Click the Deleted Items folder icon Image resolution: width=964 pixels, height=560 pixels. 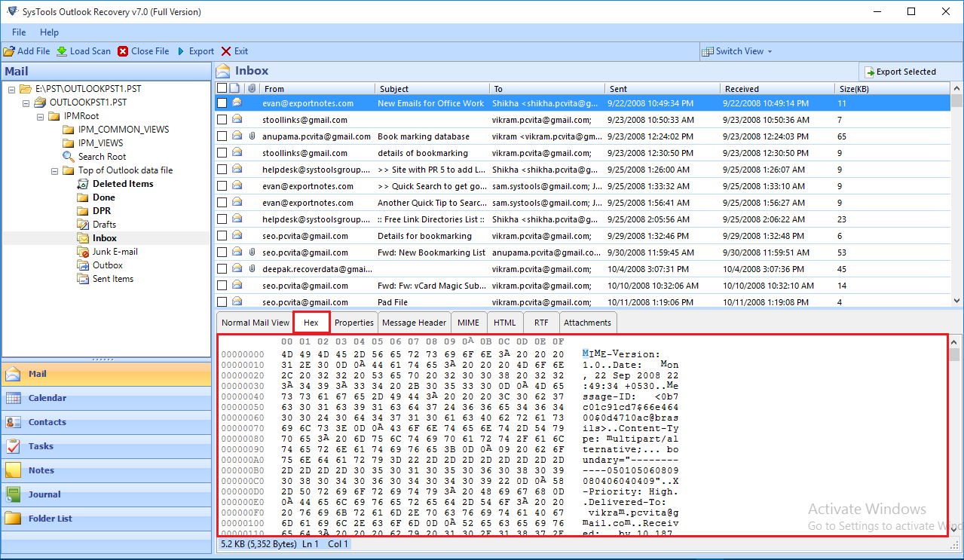pos(83,184)
